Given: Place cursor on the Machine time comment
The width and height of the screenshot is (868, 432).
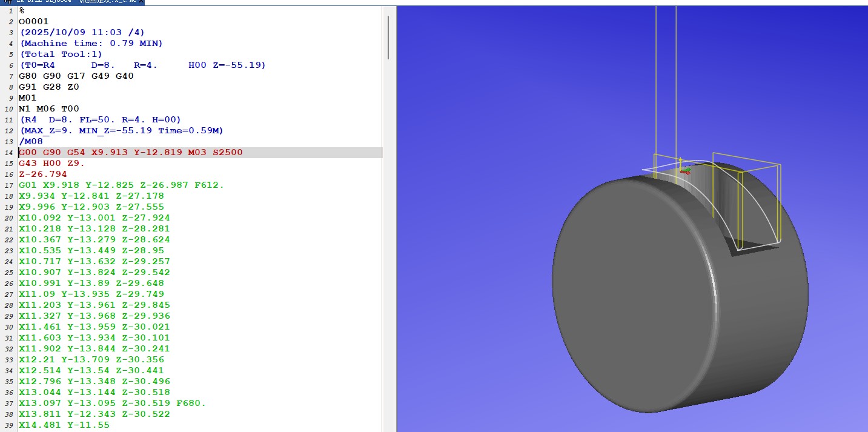Looking at the screenshot, I should pos(91,44).
